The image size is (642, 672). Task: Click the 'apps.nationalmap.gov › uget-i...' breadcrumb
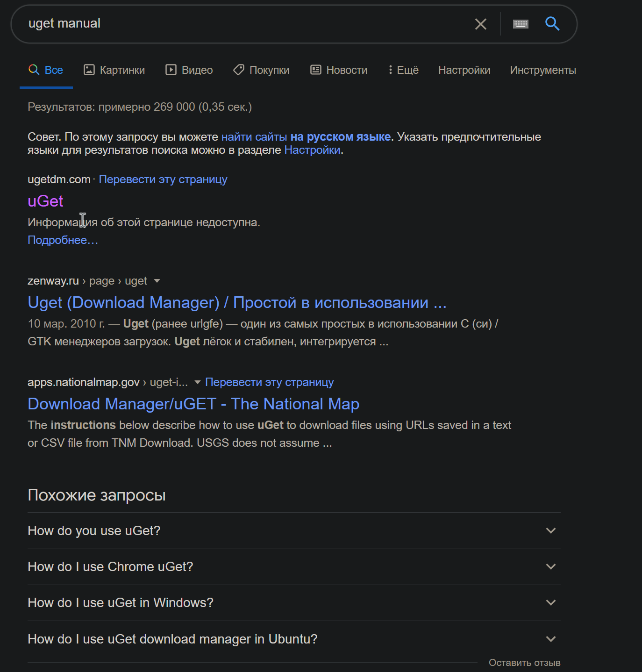(108, 382)
